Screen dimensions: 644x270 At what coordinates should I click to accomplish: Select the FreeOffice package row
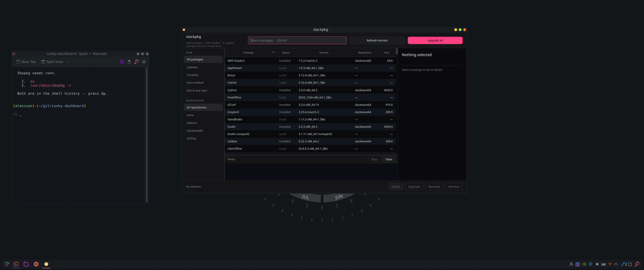[310, 97]
